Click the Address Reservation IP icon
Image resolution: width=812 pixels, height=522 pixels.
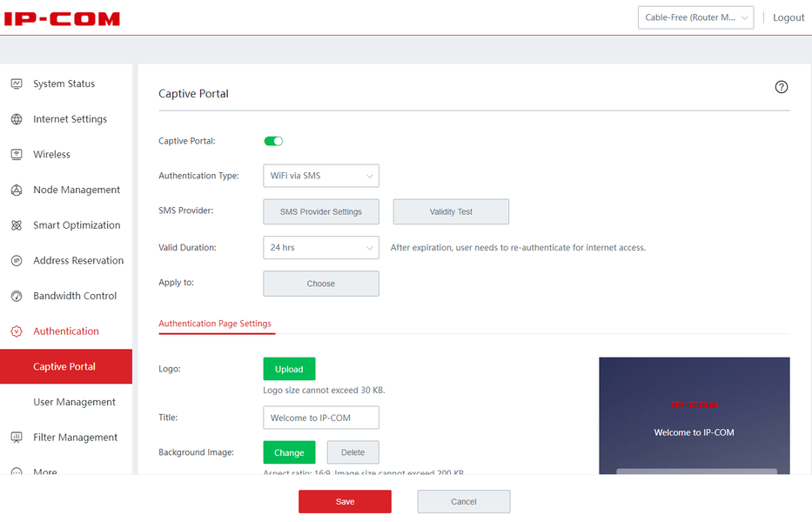[17, 260]
